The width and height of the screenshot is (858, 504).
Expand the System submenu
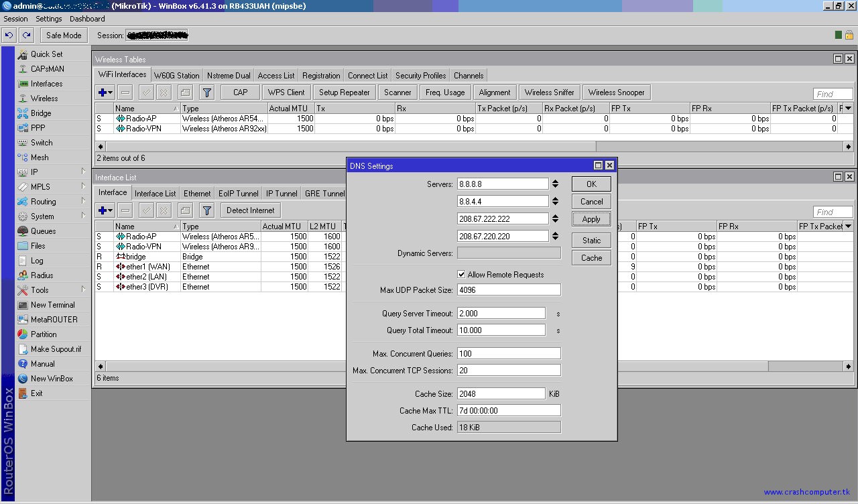(54, 216)
